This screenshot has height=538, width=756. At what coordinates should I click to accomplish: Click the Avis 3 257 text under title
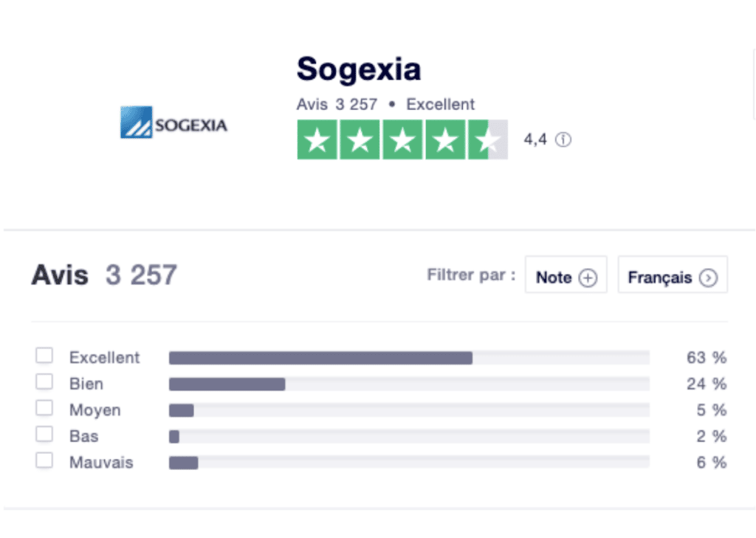tap(337, 104)
